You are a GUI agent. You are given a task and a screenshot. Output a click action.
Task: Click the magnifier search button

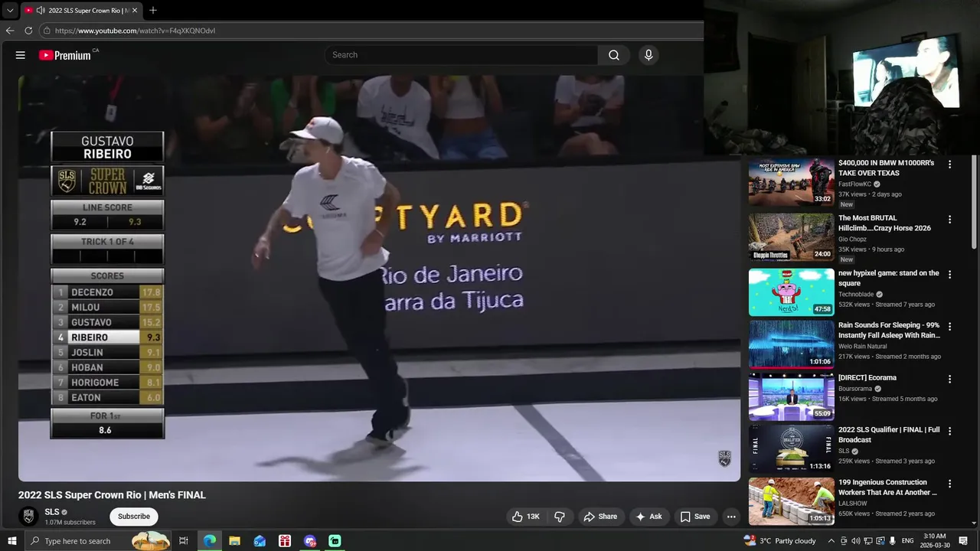[614, 55]
